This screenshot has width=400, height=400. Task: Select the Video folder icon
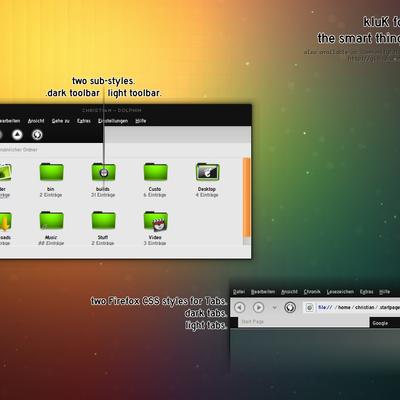(155, 221)
